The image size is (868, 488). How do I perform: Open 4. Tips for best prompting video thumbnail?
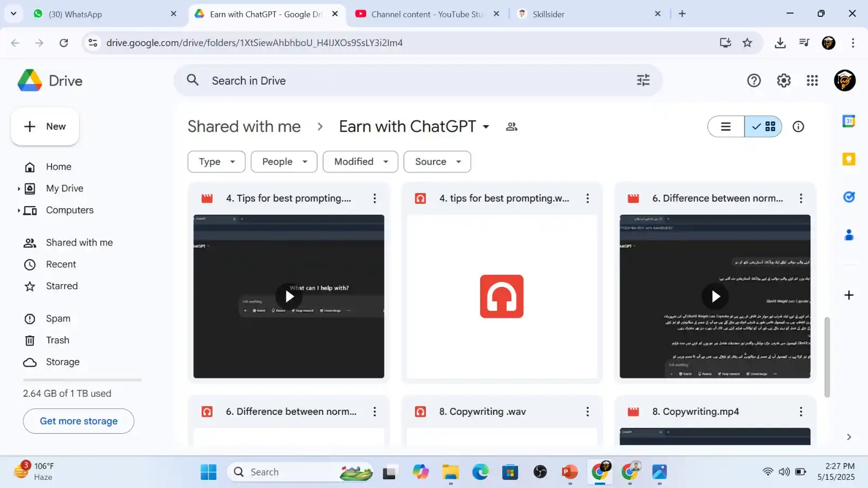pyautogui.click(x=289, y=297)
